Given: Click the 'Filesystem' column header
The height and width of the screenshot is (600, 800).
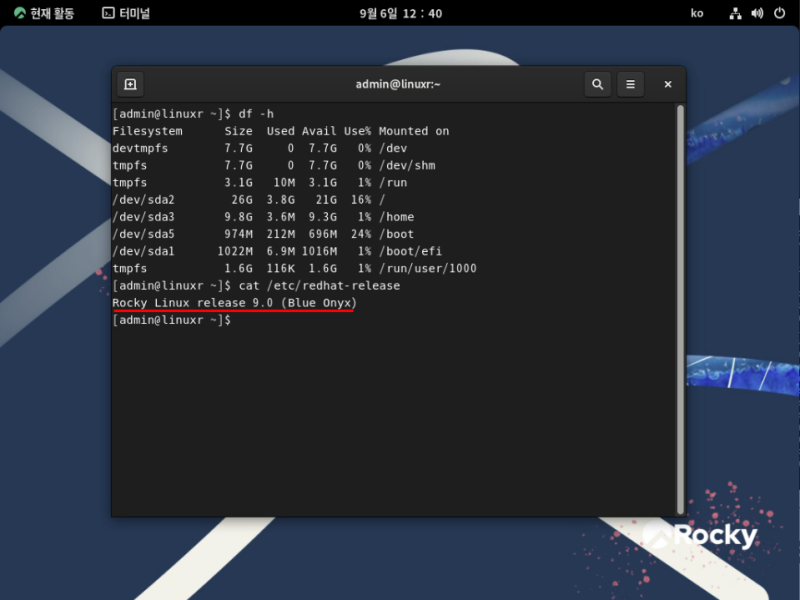Looking at the screenshot, I should pos(147,131).
